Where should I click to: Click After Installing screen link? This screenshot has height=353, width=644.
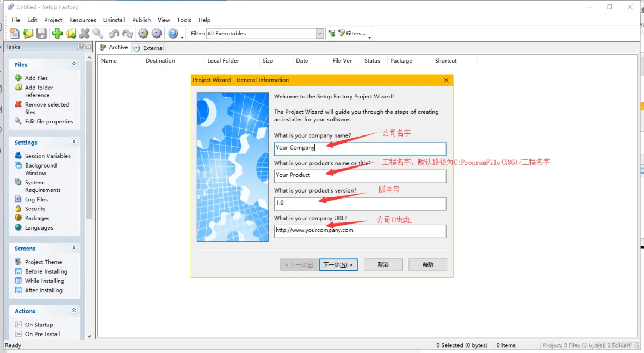[x=44, y=290]
